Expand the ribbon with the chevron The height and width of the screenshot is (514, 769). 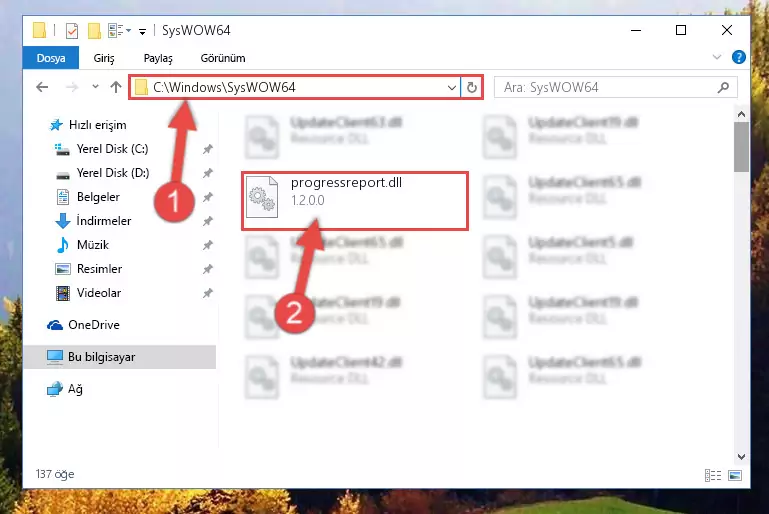coord(717,57)
